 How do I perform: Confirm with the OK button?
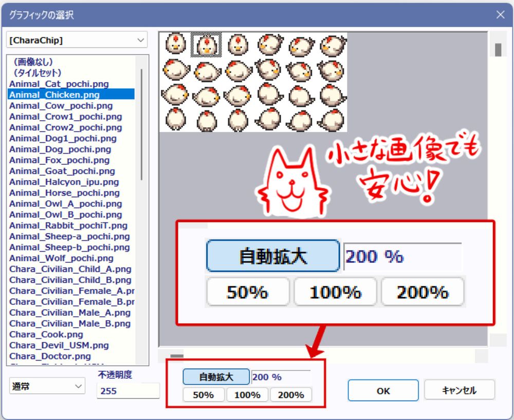click(383, 391)
